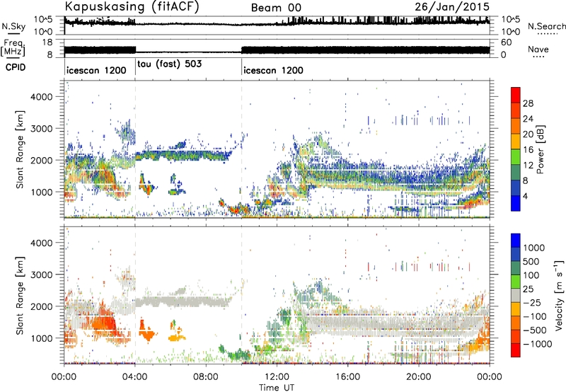Click the '18' frequency axis tick
Viewport: 566px width, 392px height.
click(x=47, y=42)
